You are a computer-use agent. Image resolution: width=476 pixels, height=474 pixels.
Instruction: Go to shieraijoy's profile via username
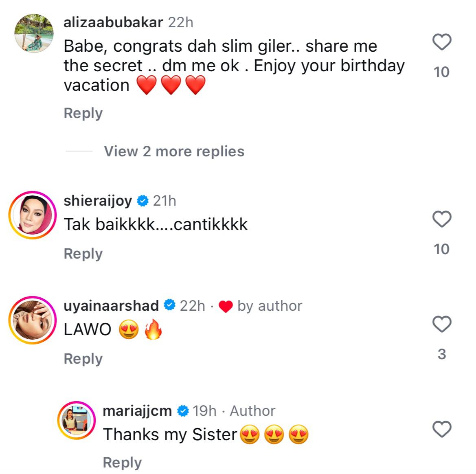click(98, 201)
